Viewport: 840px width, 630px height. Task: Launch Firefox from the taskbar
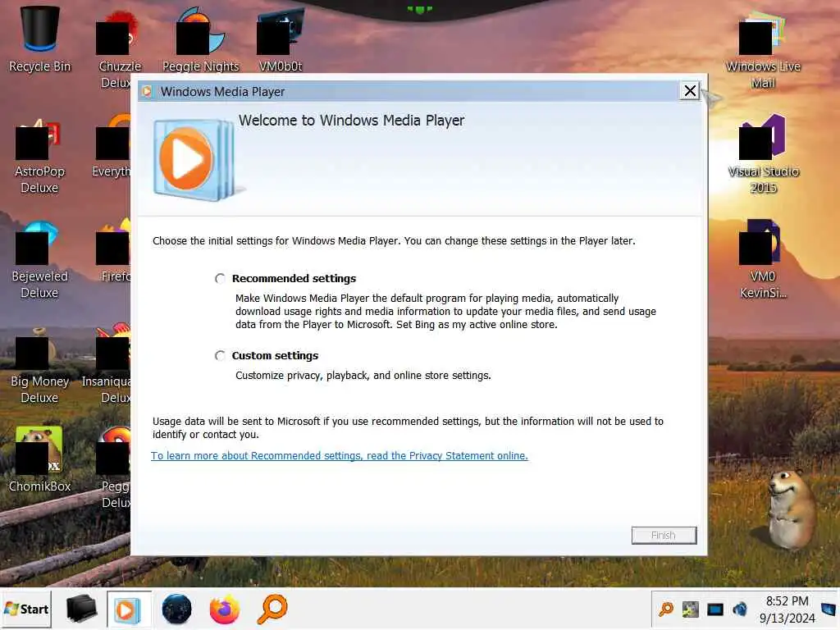coord(225,609)
